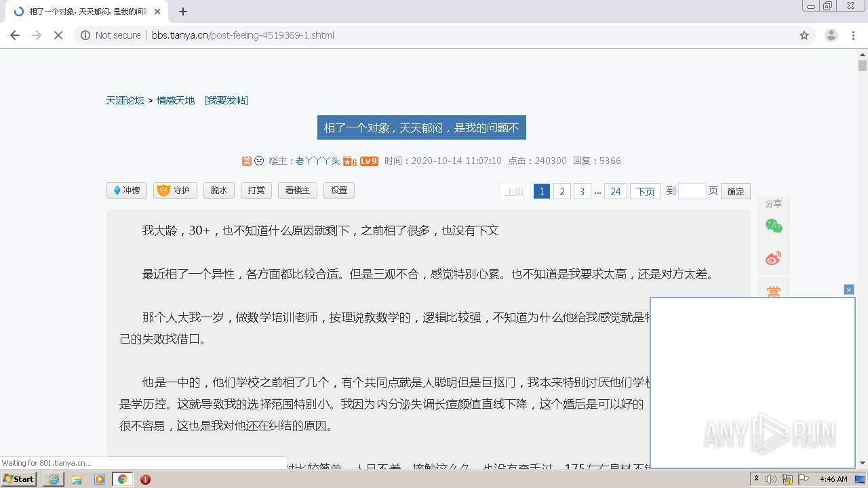Open network status tray icon

click(x=787, y=479)
